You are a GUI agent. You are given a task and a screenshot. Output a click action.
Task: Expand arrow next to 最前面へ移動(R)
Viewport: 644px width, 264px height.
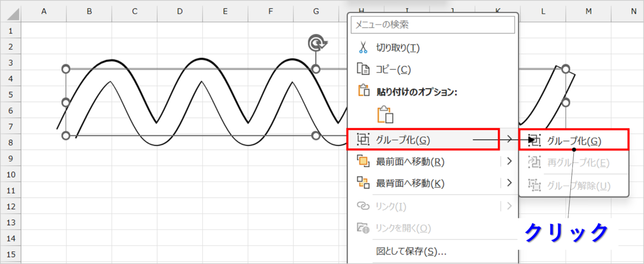coord(509,161)
